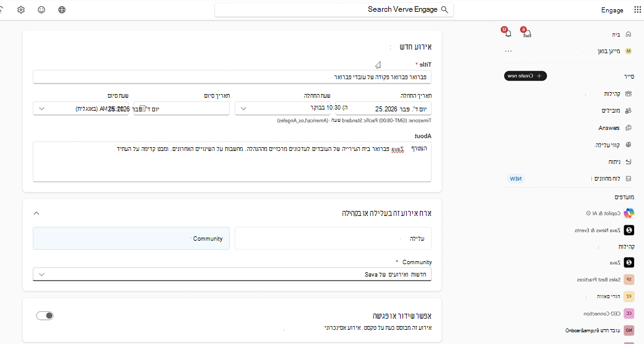
Task: Click the About description text area
Action: click(x=232, y=161)
